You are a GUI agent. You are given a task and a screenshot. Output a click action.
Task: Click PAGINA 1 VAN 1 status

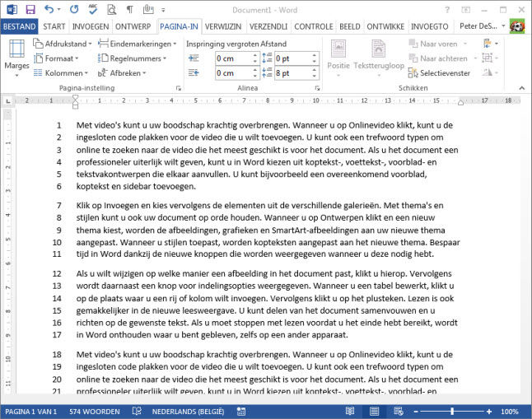click(30, 412)
